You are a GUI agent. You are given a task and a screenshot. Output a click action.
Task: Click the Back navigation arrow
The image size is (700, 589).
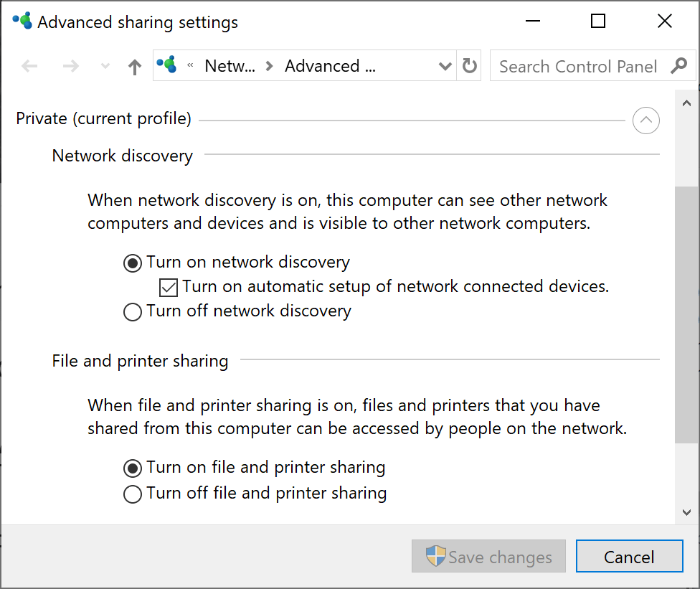coord(29,65)
